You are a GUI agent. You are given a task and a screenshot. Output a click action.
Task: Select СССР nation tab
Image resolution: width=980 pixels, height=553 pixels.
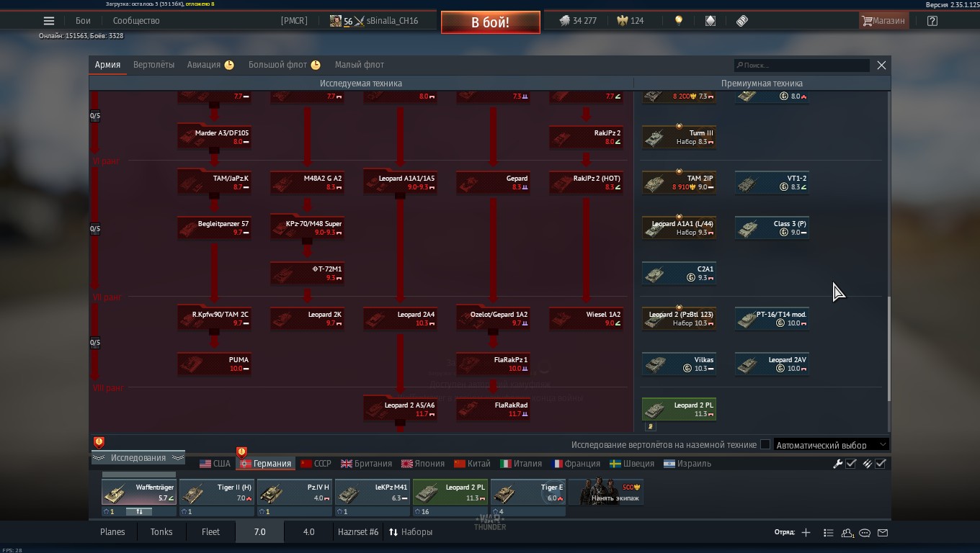(x=316, y=464)
